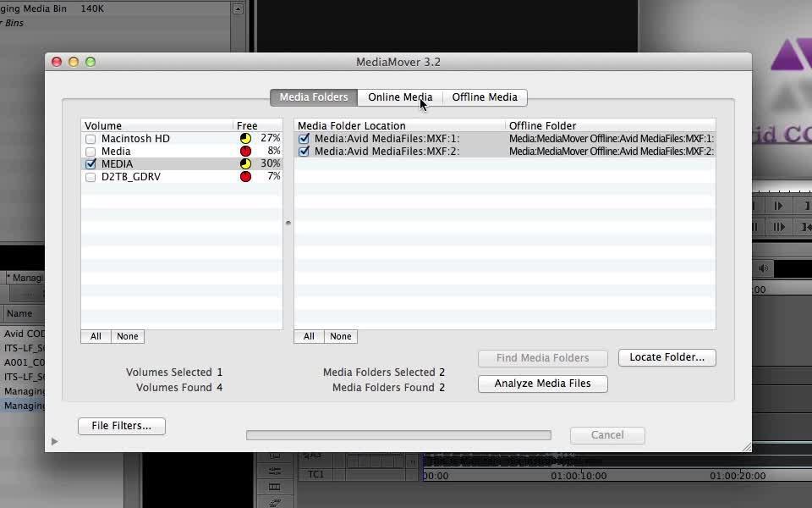The width and height of the screenshot is (812, 508).
Task: Click the resize grip at dialog bottom-right corner
Action: [x=746, y=447]
